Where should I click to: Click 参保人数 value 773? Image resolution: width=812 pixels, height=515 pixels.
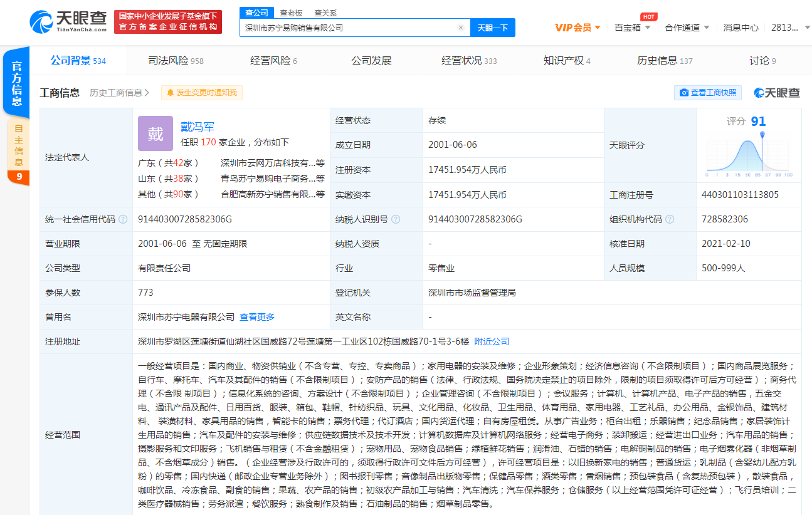coord(145,293)
